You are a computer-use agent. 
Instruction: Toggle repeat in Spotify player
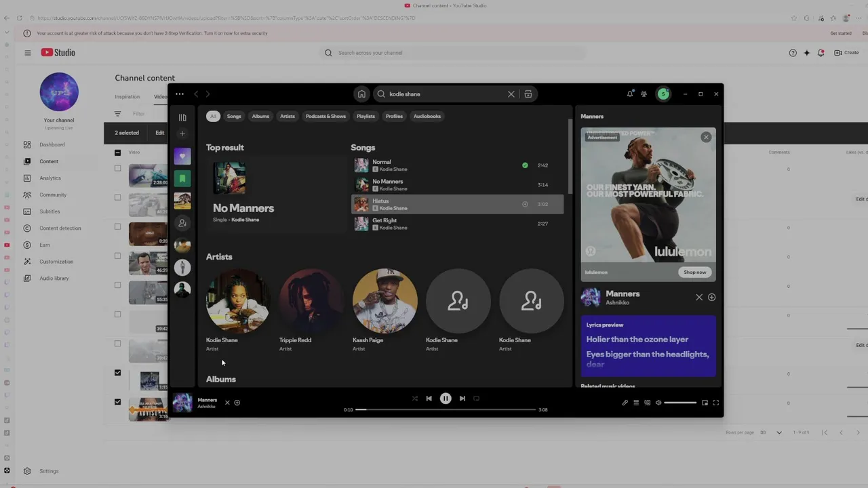(476, 399)
